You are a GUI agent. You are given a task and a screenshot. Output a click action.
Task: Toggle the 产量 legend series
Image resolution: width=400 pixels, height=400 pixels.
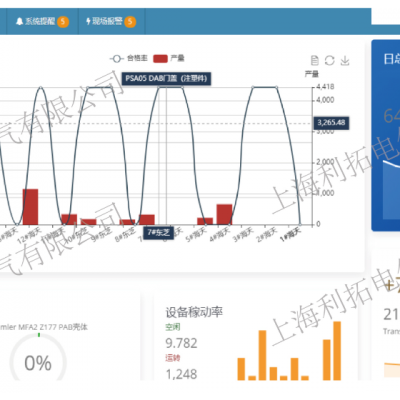pos(169,59)
